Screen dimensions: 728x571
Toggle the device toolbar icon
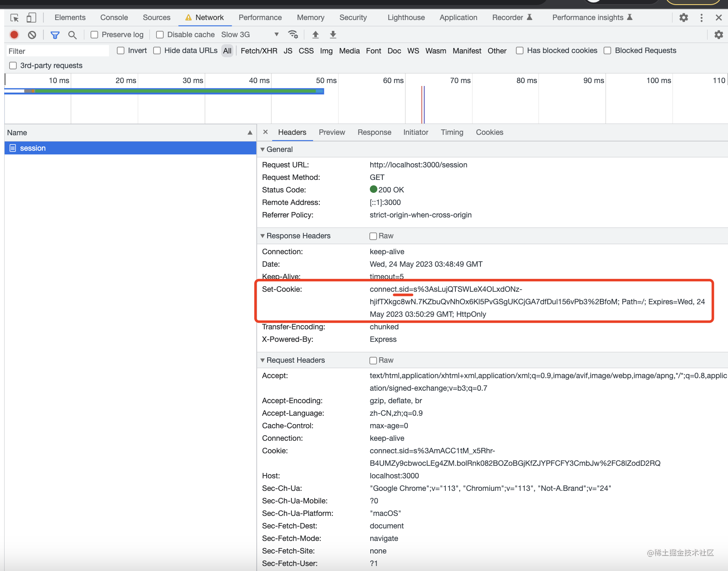(x=31, y=18)
